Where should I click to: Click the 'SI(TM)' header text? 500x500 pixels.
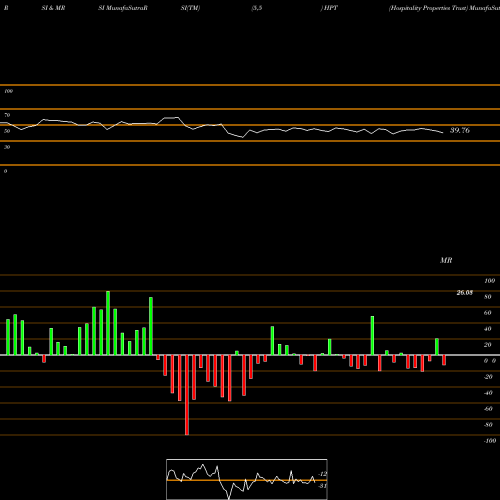pyautogui.click(x=190, y=8)
